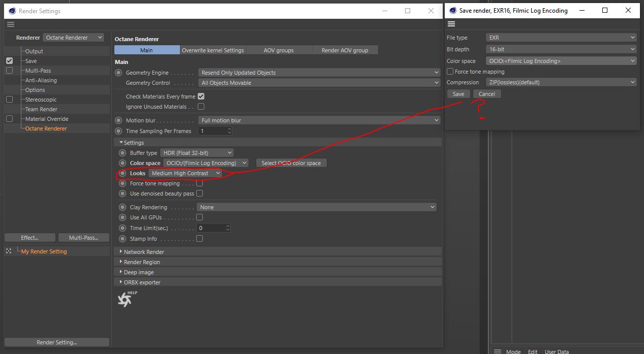Open hamburger menu in Save render window

pos(451,24)
